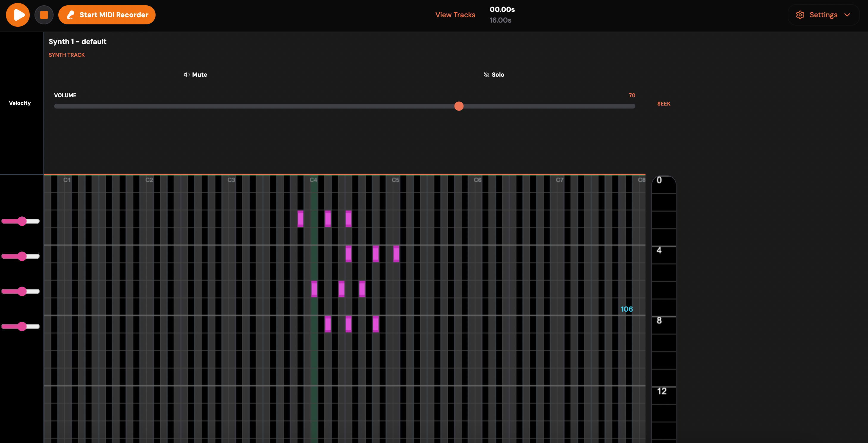Click the speaker icon next to Mute
This screenshot has width=868, height=443.
coord(186,75)
